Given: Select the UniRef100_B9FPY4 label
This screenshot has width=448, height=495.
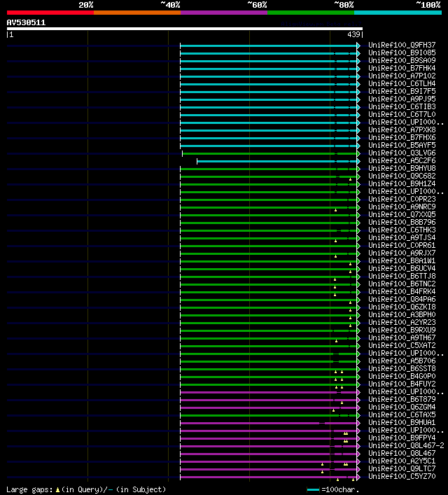Looking at the screenshot, I should click(402, 438).
